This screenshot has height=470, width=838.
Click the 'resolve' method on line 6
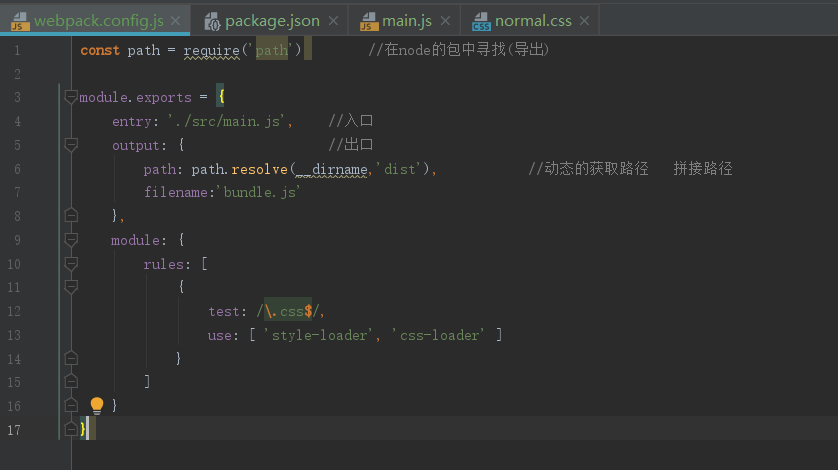[x=260, y=169]
